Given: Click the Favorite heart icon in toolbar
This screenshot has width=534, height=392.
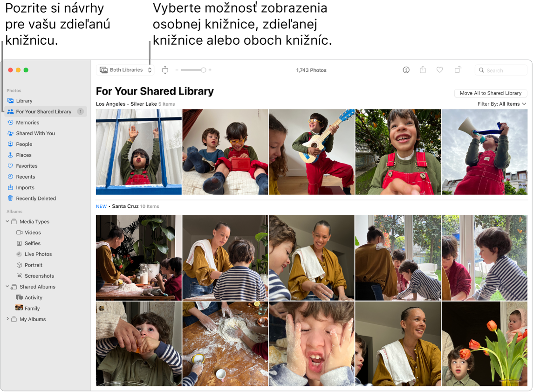Looking at the screenshot, I should [440, 70].
